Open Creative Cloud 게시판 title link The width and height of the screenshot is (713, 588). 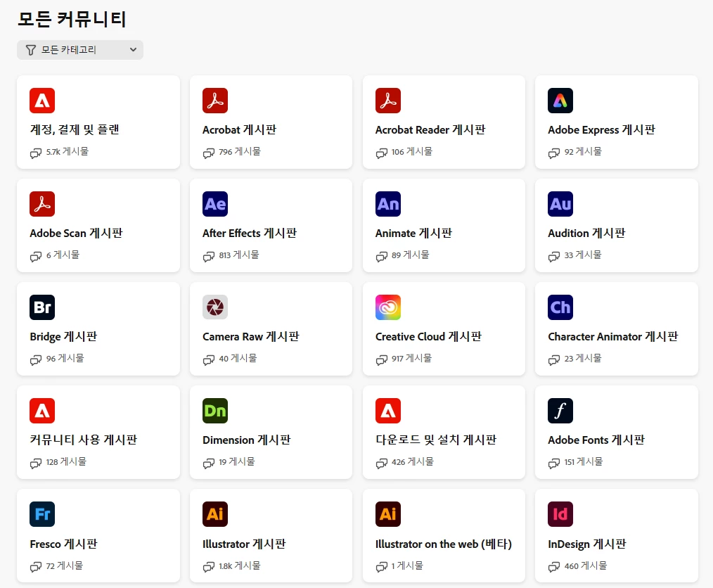[x=428, y=336]
